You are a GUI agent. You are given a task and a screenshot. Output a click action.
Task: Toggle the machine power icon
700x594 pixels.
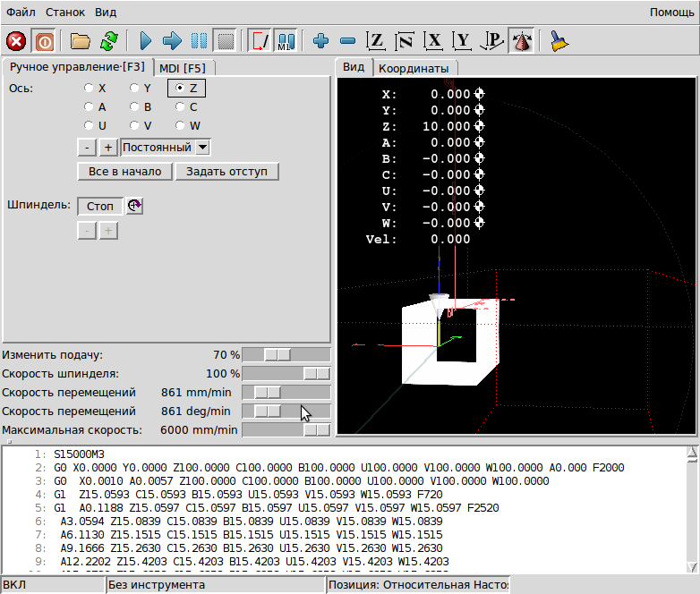(42, 41)
